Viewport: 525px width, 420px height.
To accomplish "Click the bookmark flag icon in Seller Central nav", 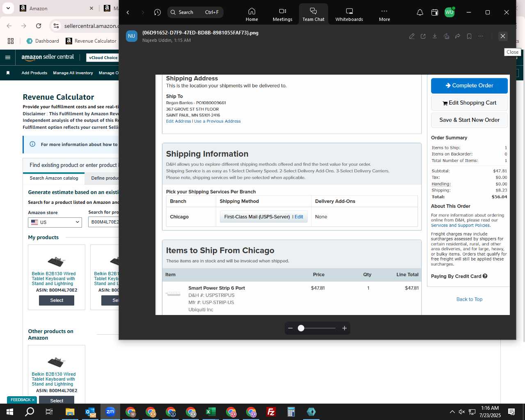I will point(8,73).
